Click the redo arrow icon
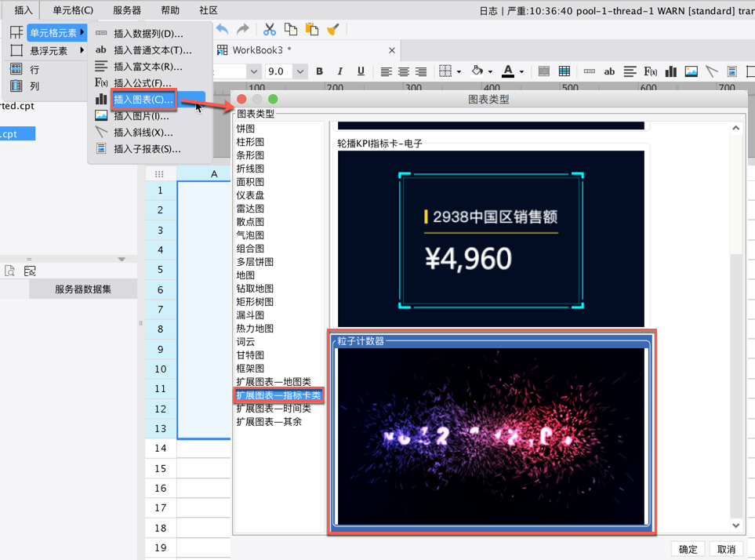Viewport: 755px width, 560px height. [x=243, y=29]
